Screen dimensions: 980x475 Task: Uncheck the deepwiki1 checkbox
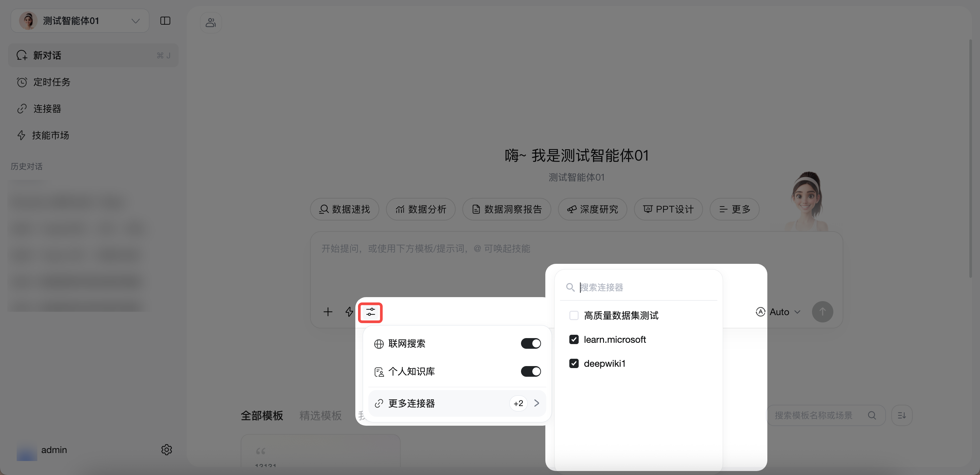(x=574, y=363)
